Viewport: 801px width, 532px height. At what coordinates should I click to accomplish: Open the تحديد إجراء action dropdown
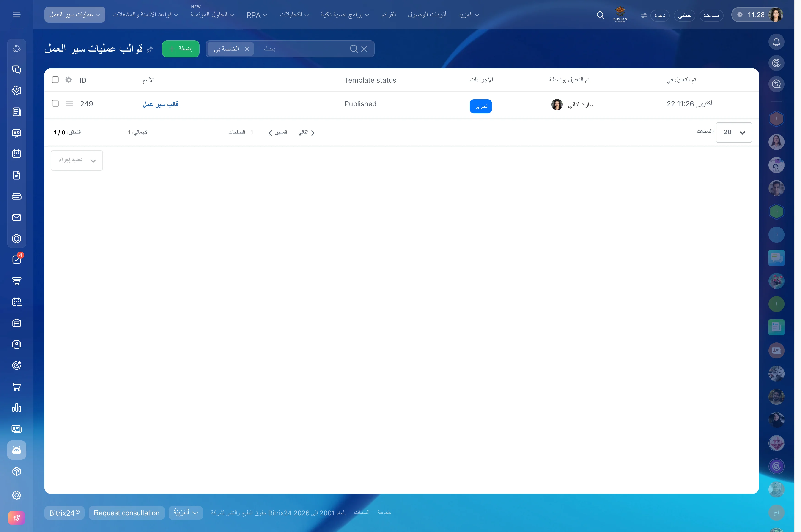[x=77, y=160]
